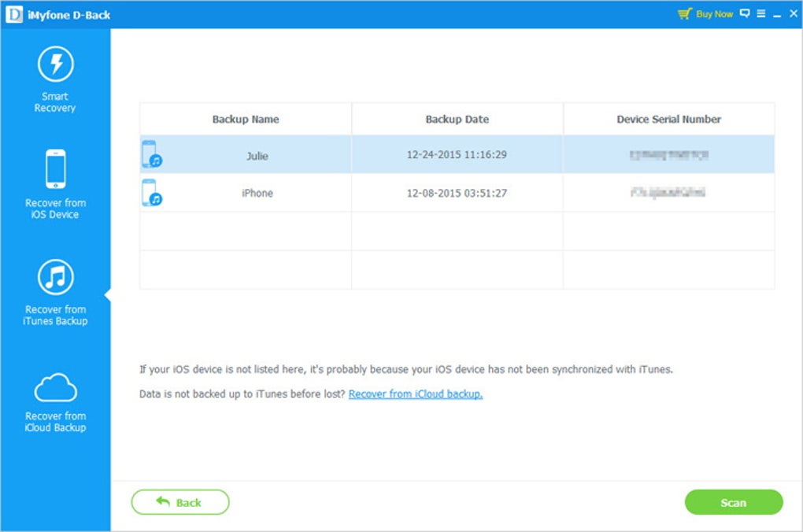
Task: Click the Buy Now link
Action: coord(714,14)
